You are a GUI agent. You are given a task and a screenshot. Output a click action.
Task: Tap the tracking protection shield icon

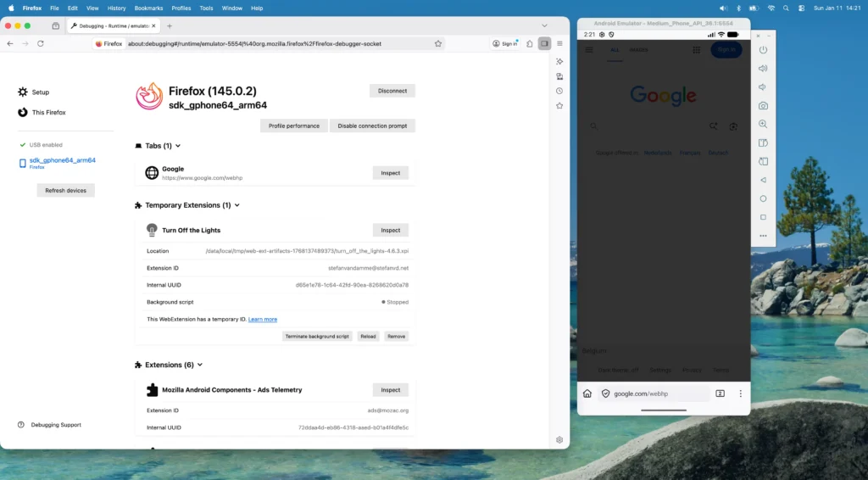[605, 393]
